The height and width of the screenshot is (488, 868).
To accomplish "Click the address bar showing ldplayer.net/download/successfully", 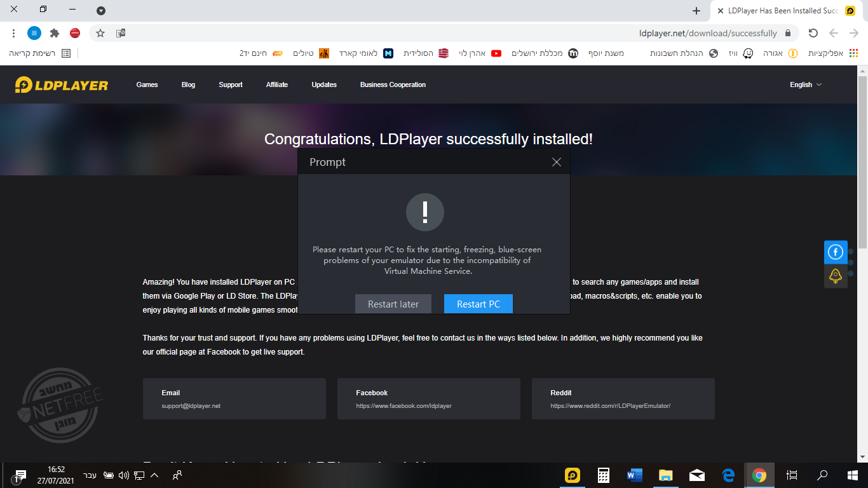I will coord(445,33).
